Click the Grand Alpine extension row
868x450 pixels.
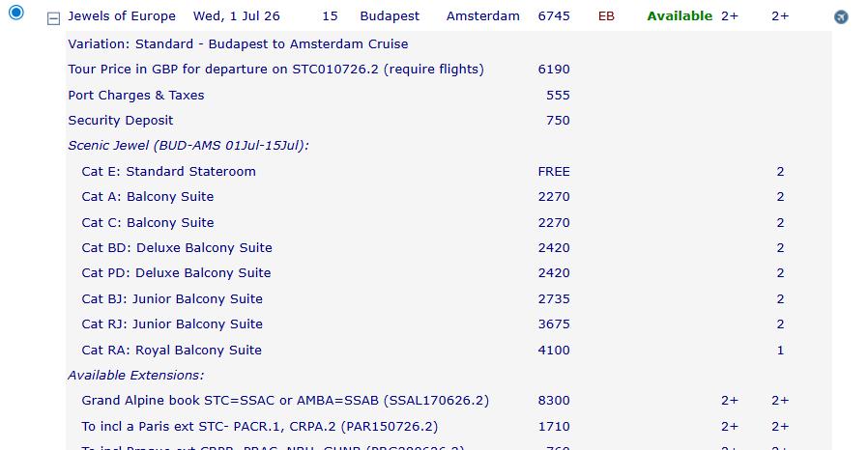pyautogui.click(x=285, y=400)
